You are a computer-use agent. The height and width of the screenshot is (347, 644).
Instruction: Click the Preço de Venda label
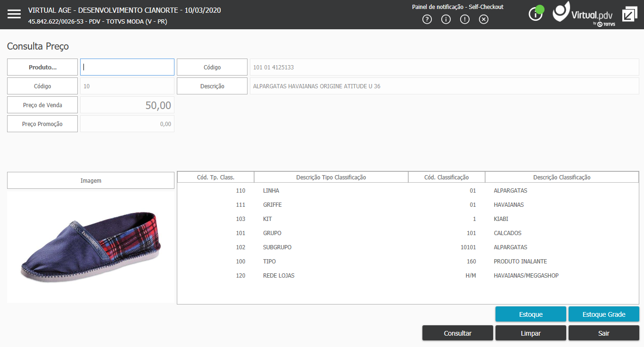(42, 105)
